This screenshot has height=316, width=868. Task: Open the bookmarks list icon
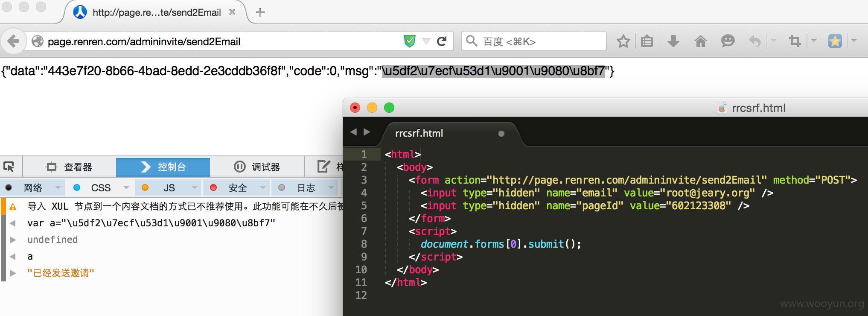click(647, 41)
